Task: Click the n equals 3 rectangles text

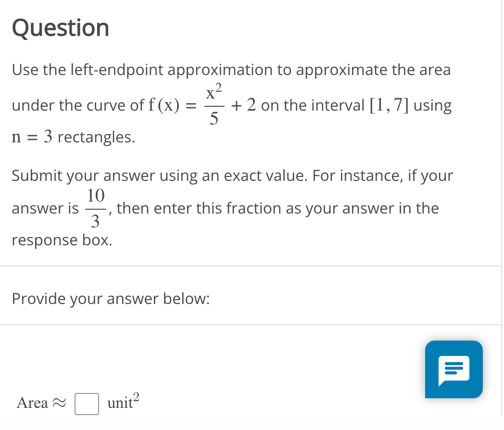Action: [74, 137]
